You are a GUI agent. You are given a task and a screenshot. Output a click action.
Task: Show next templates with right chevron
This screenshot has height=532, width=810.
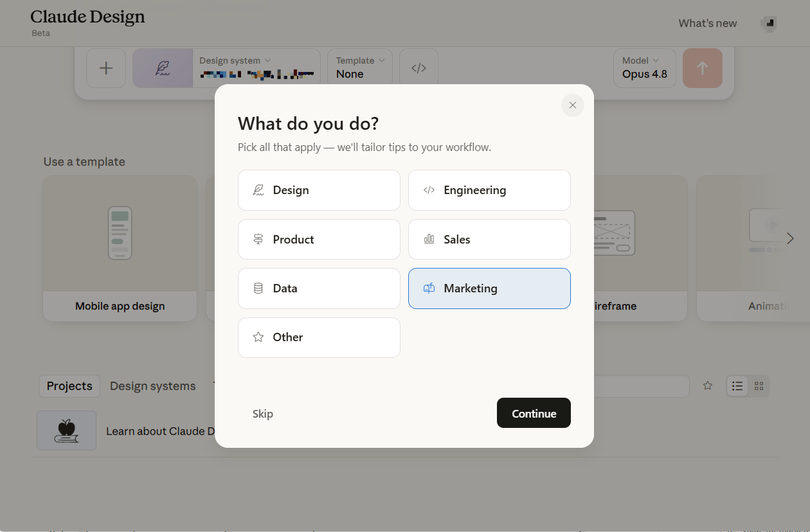(790, 238)
